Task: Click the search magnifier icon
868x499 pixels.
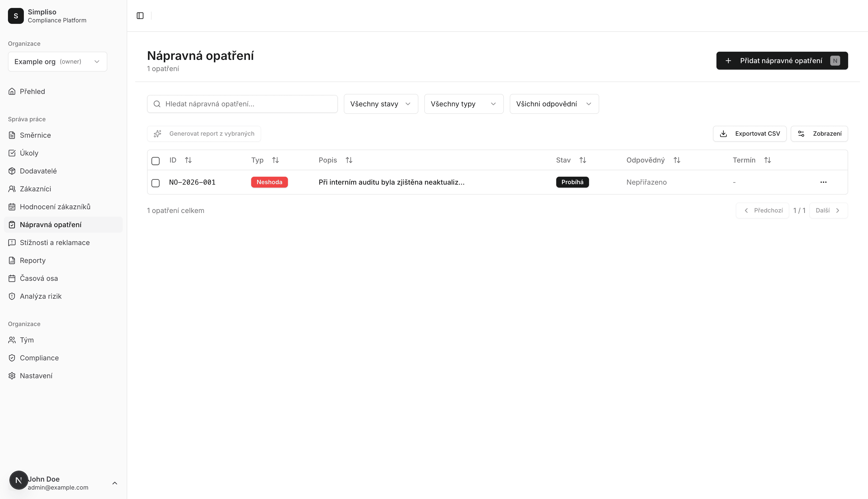Action: (x=157, y=104)
